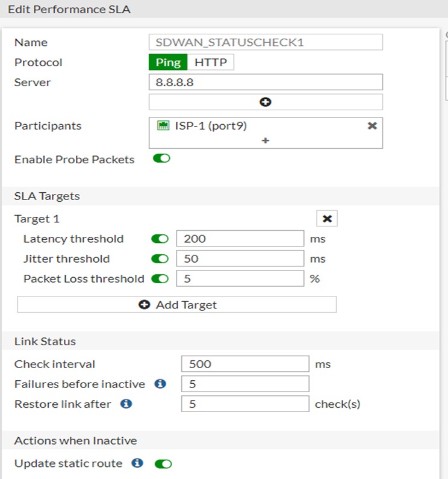Click the plus icon to add another server
Screen dimensions: 448x479
pyautogui.click(x=266, y=102)
